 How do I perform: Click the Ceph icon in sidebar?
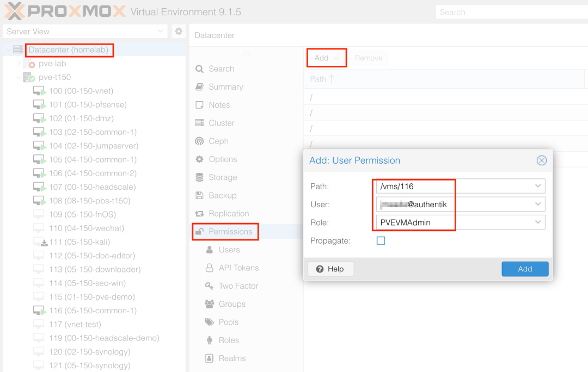point(200,141)
